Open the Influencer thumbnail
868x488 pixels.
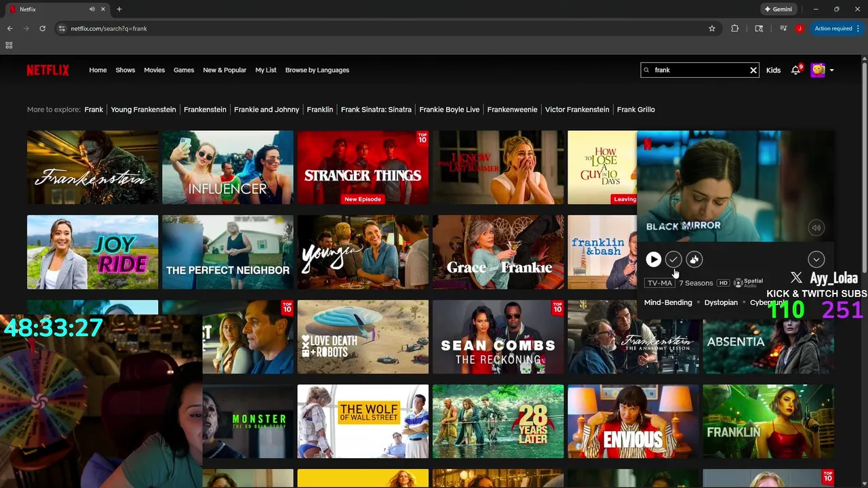click(228, 167)
